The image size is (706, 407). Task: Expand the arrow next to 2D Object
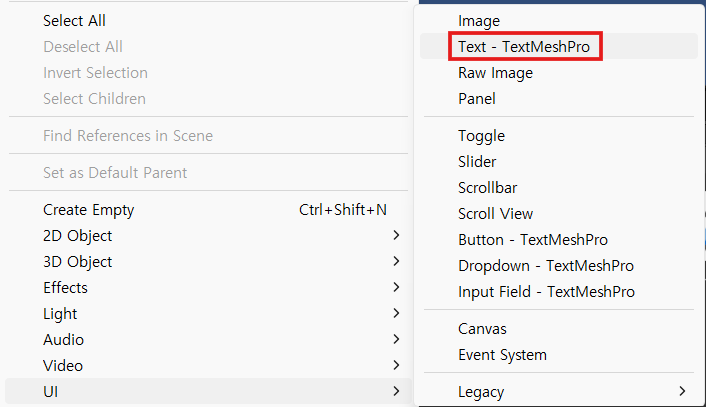tap(396, 235)
